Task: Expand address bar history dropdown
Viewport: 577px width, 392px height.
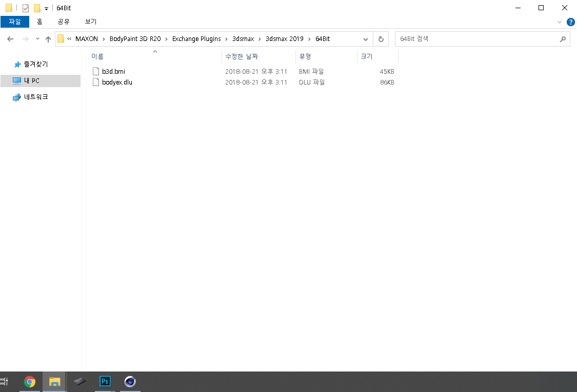Action: [365, 39]
